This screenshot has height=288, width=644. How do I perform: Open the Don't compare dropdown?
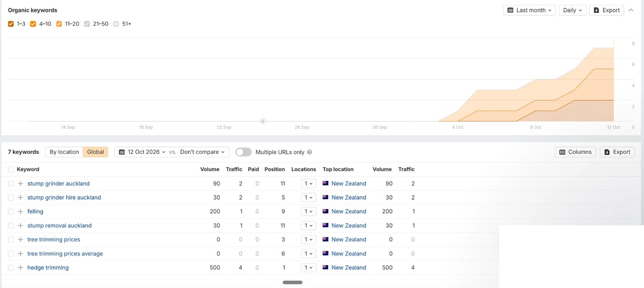pyautogui.click(x=203, y=152)
